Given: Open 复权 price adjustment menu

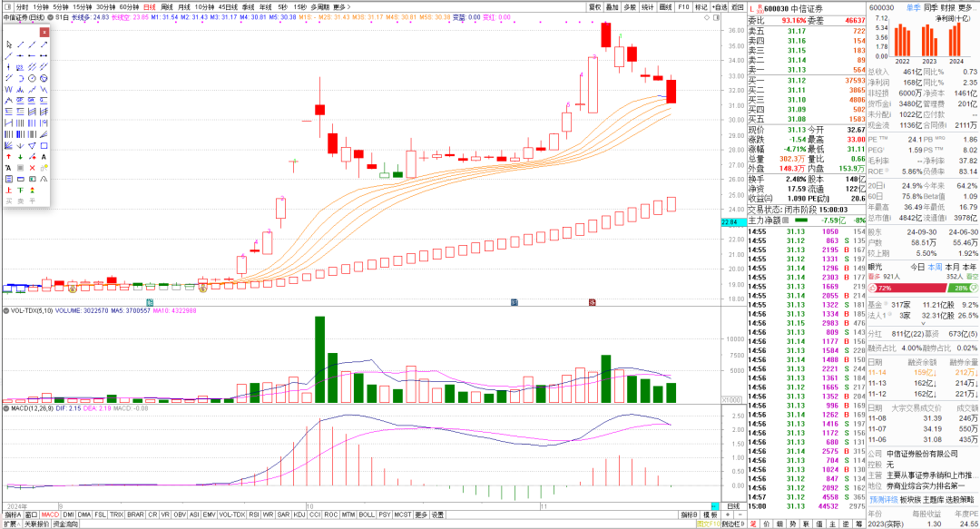Looking at the screenshot, I should [x=595, y=7].
